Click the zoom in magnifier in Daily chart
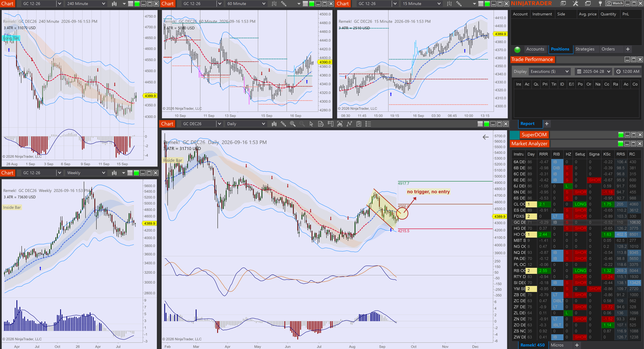Screen dimensions: 644x349 [x=293, y=124]
